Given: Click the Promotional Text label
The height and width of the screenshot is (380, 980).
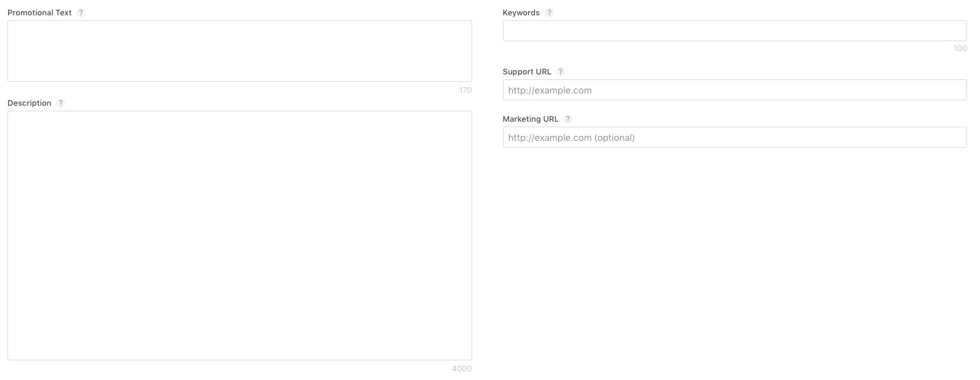Looking at the screenshot, I should [x=39, y=13].
